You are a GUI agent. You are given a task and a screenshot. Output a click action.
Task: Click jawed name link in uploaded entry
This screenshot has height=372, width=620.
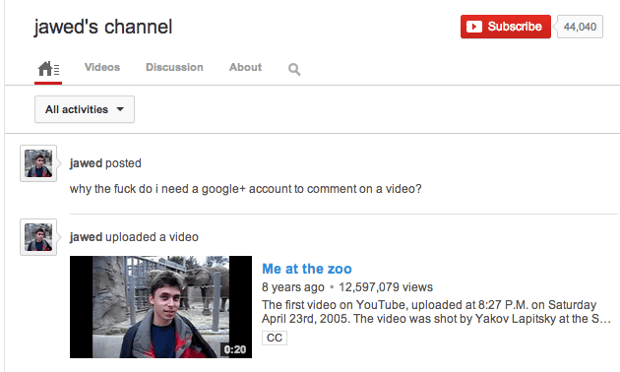[86, 237]
